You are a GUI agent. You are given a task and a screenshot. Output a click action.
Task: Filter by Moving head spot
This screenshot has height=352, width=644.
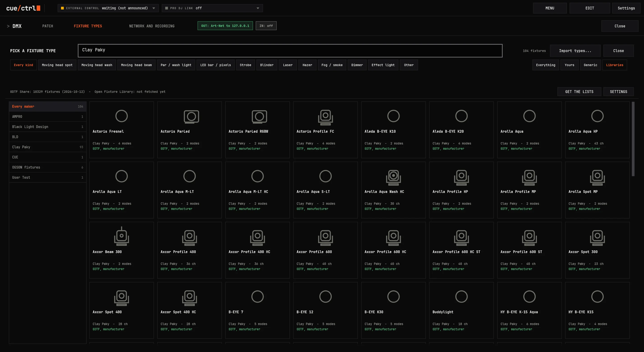(57, 65)
